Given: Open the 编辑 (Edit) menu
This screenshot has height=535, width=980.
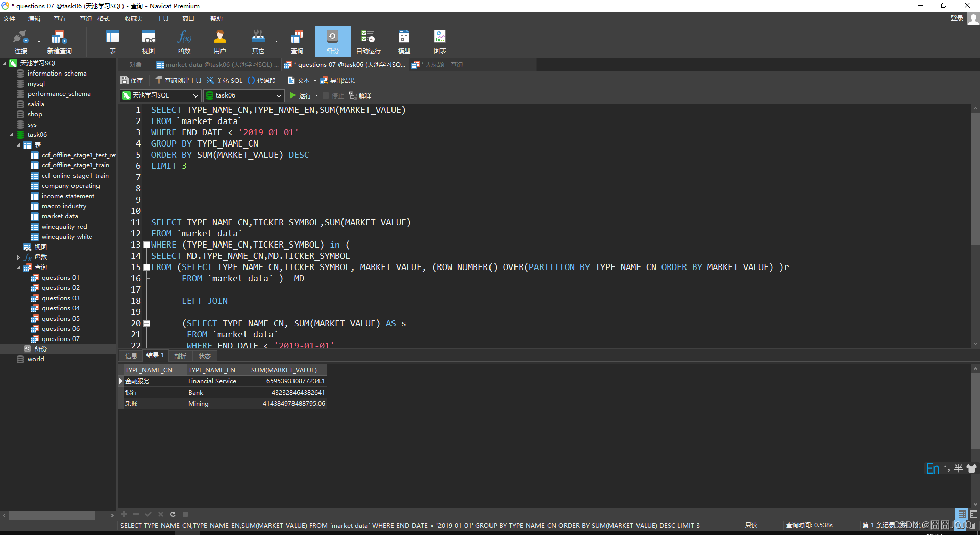Looking at the screenshot, I should tap(34, 19).
